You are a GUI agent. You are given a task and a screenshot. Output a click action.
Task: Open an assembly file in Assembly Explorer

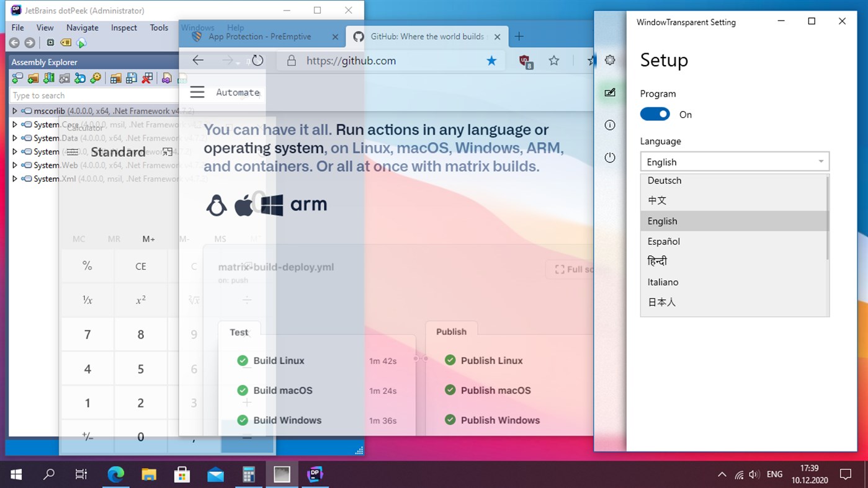click(x=16, y=78)
